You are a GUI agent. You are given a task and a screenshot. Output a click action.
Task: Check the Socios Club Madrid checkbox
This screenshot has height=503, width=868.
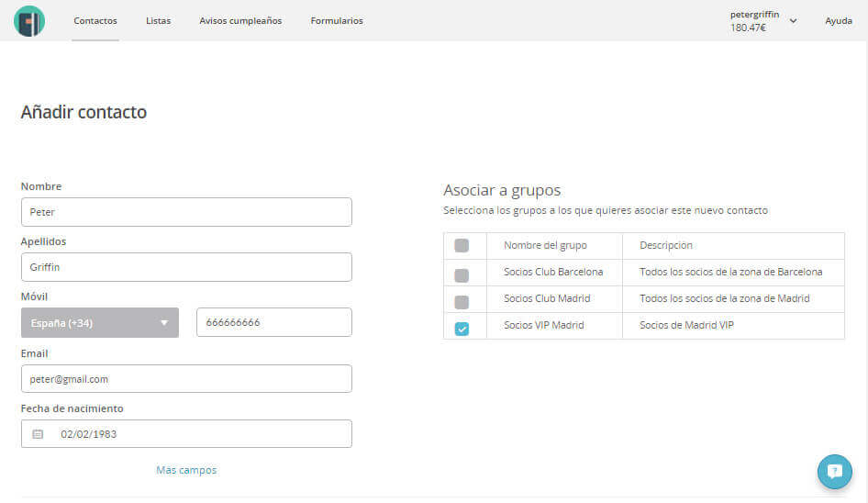(462, 300)
